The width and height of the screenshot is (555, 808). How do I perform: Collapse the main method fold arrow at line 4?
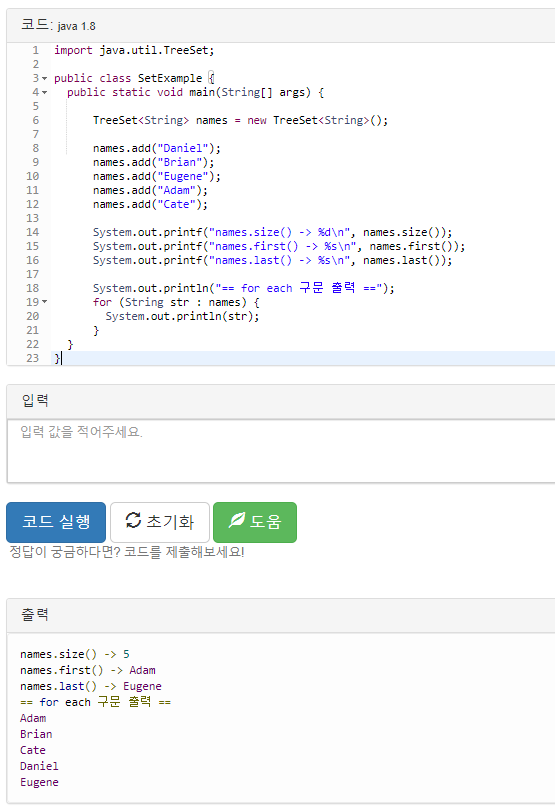tap(44, 92)
